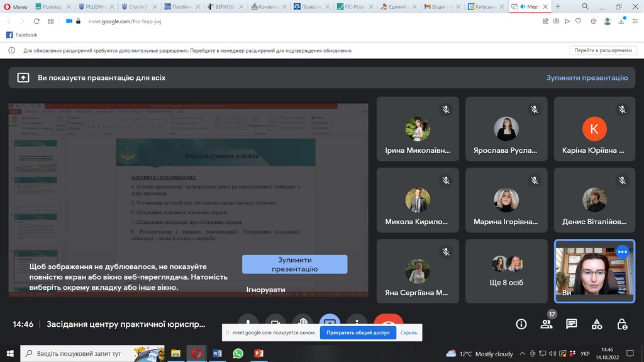The image size is (644, 362).
Task: Expand the 'Ще 8 осіб' participants tile
Action: point(506,271)
